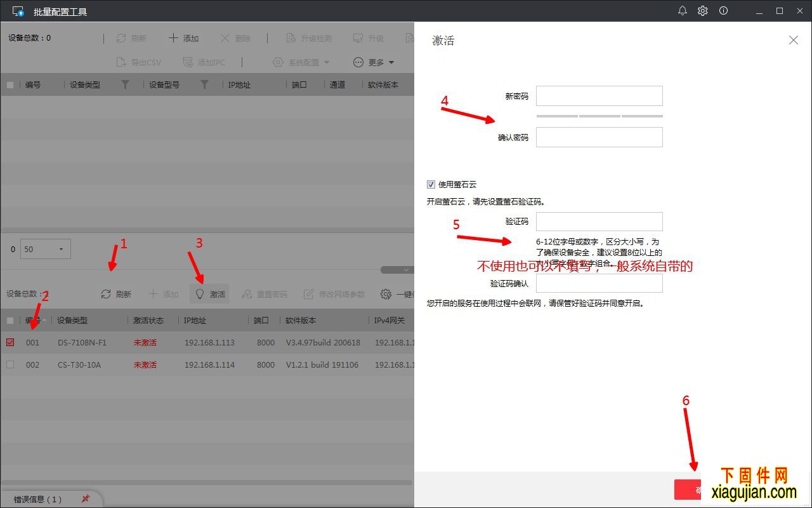This screenshot has height=508, width=812.
Task: Click the upper toolbar 添加 add button
Action: click(x=183, y=38)
